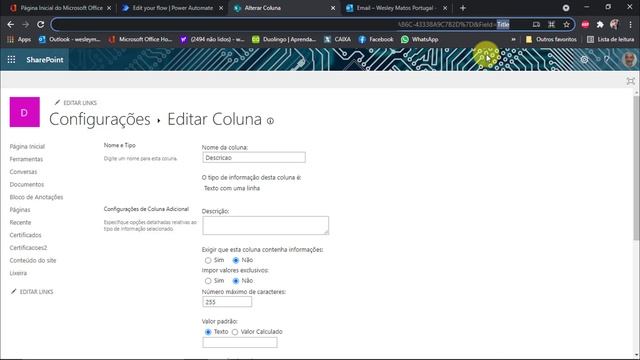Open SharePoint settings gear
Image resolution: width=640 pixels, height=360 pixels.
point(584,60)
